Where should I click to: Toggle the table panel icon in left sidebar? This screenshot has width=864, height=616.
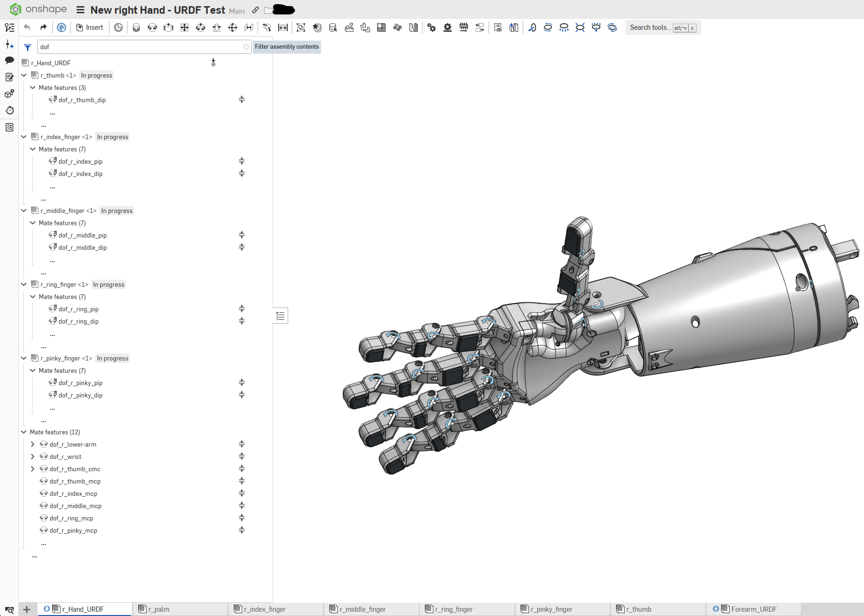(9, 127)
